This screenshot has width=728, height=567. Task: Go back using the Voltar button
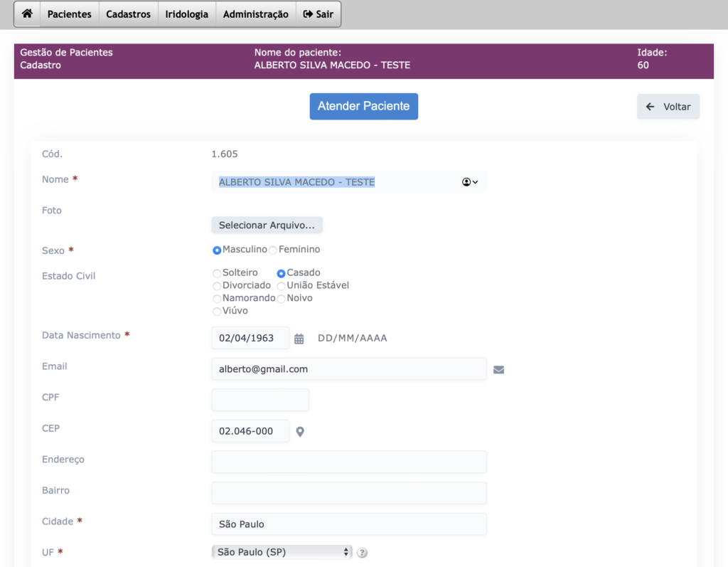(668, 107)
